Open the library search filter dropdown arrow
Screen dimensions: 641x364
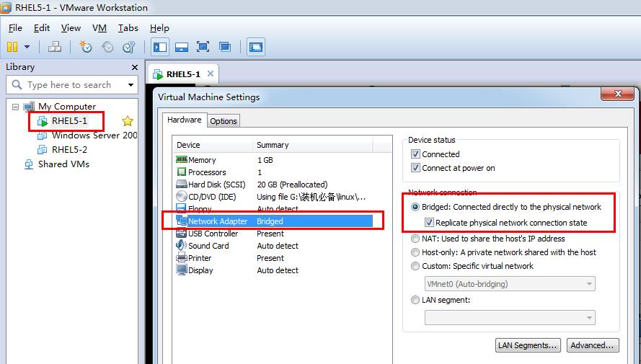point(131,85)
